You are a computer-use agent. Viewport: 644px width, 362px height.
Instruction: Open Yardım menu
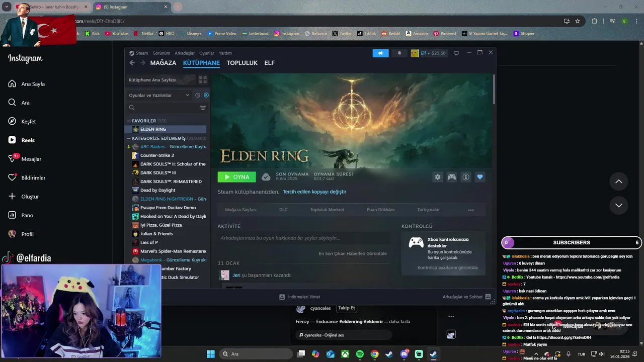pyautogui.click(x=225, y=53)
